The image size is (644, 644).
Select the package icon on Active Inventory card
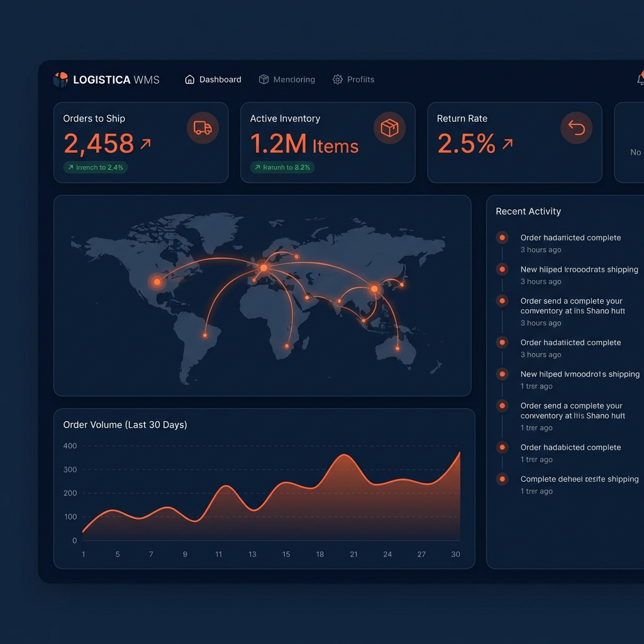click(x=389, y=128)
